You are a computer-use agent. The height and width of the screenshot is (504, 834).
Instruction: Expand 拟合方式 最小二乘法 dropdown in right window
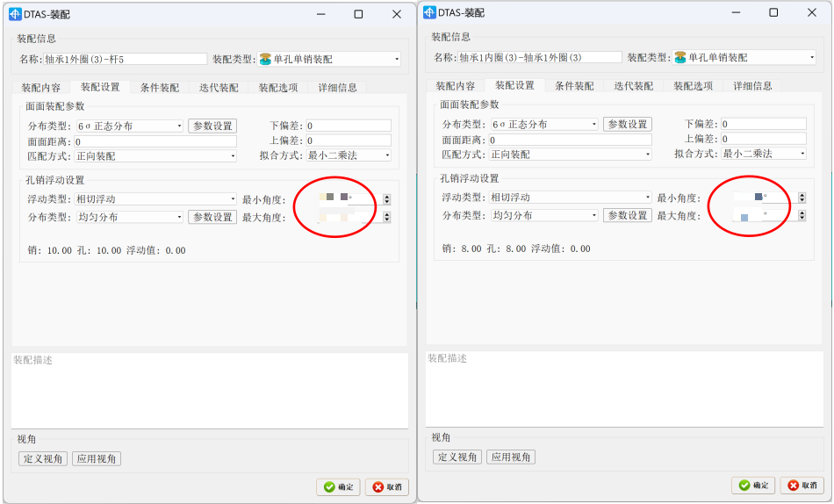tap(802, 154)
